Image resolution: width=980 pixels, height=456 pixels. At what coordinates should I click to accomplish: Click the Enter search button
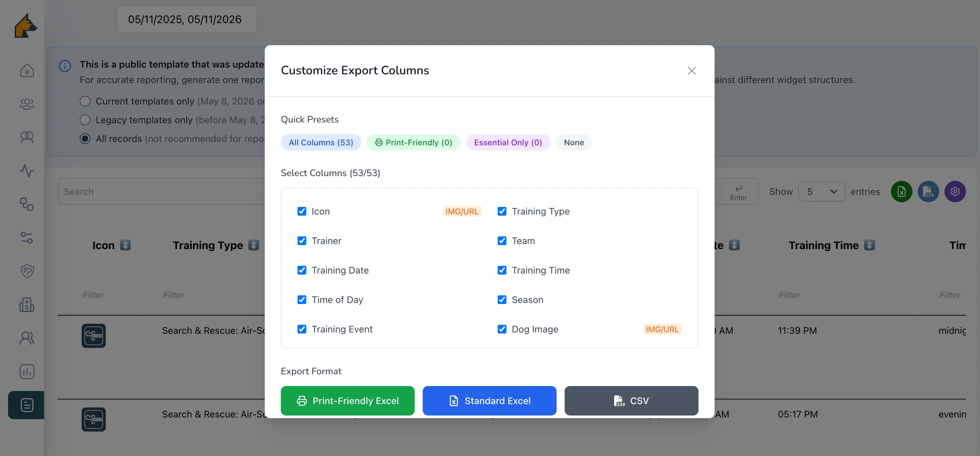pyautogui.click(x=738, y=192)
